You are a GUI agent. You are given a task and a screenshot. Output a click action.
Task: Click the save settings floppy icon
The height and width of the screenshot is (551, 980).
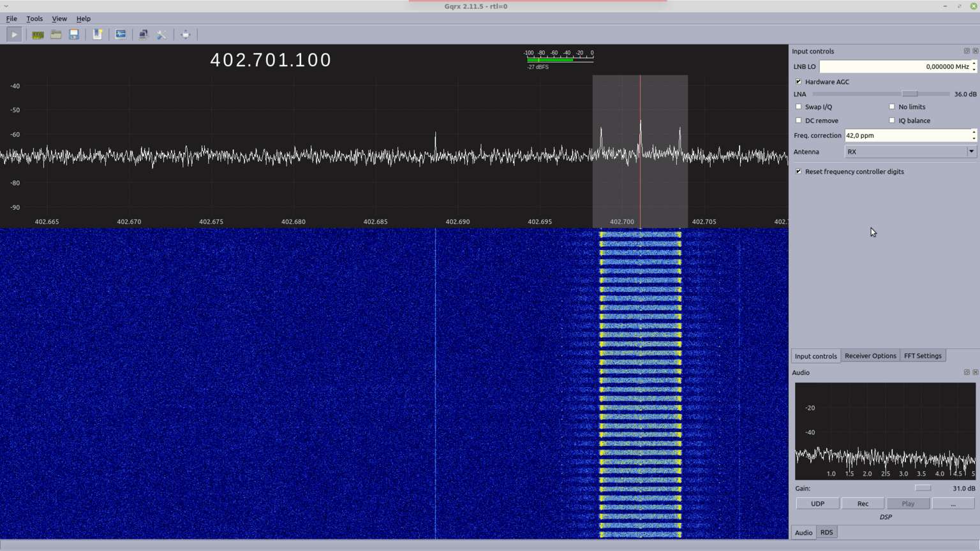(x=74, y=34)
